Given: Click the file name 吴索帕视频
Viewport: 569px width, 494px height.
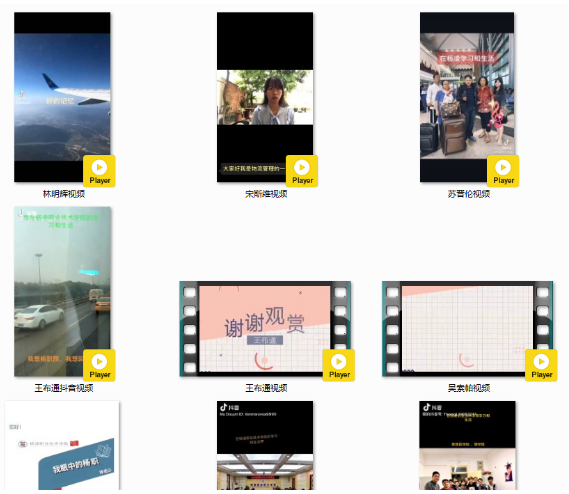Looking at the screenshot, I should point(468,388).
